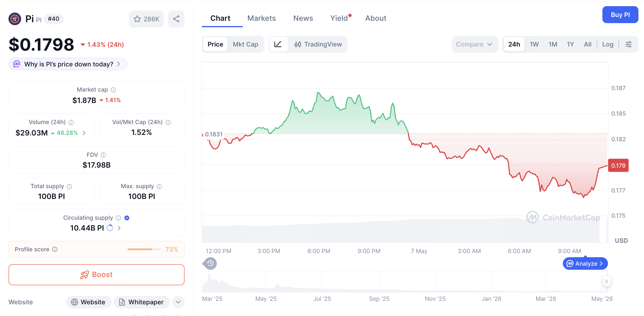Click the Analyze button

tap(585, 264)
